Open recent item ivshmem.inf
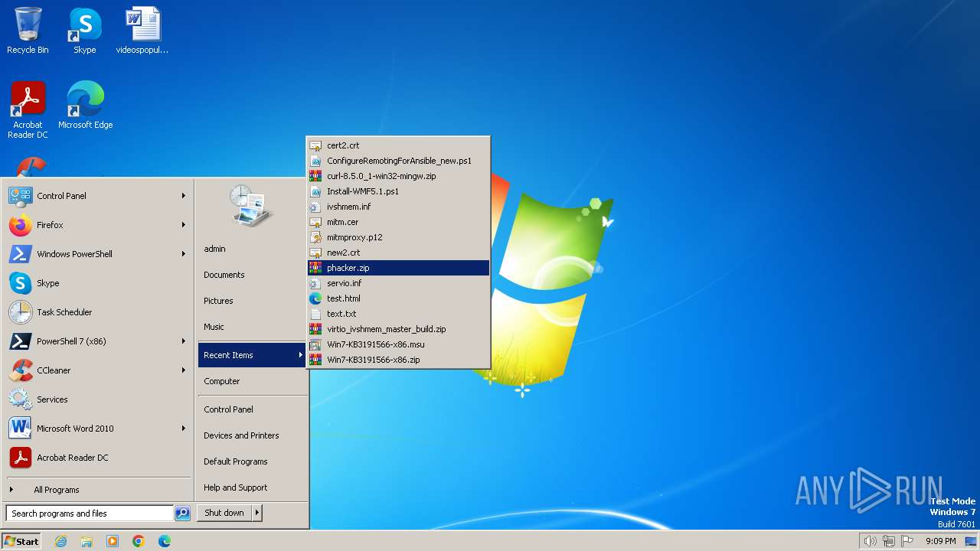980x551 pixels. tap(398, 207)
